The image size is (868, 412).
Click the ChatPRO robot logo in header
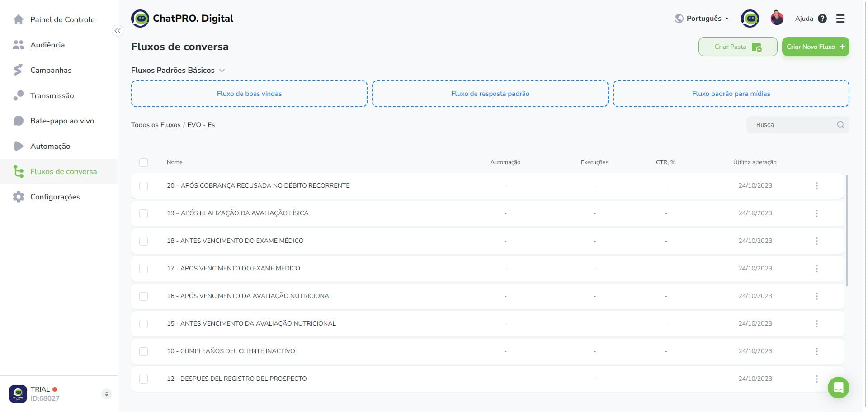(140, 19)
